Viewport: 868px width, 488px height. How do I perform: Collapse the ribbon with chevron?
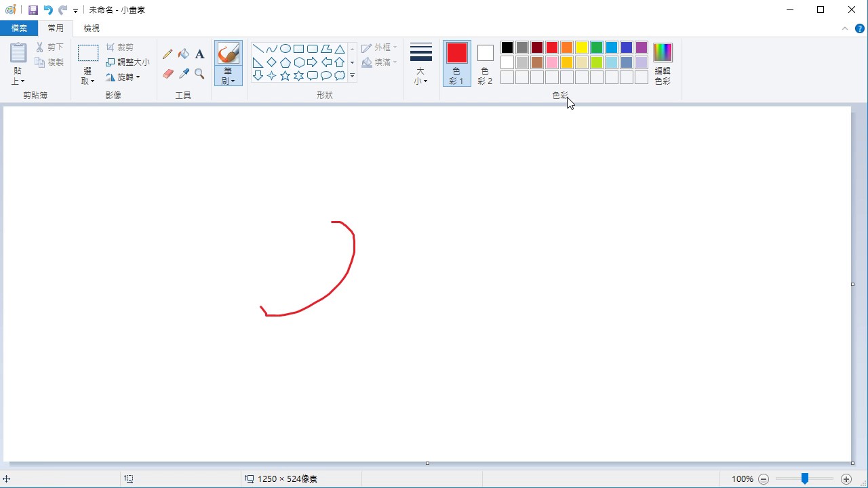(x=845, y=28)
